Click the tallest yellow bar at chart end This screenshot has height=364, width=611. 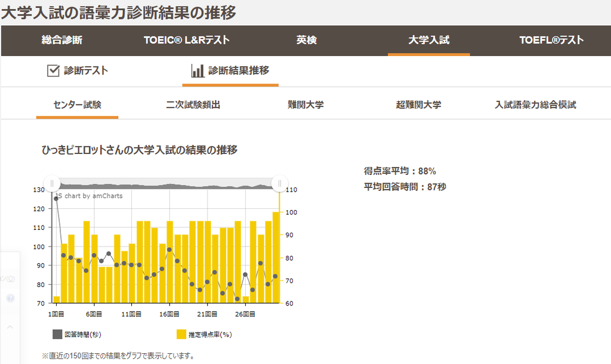click(x=276, y=258)
